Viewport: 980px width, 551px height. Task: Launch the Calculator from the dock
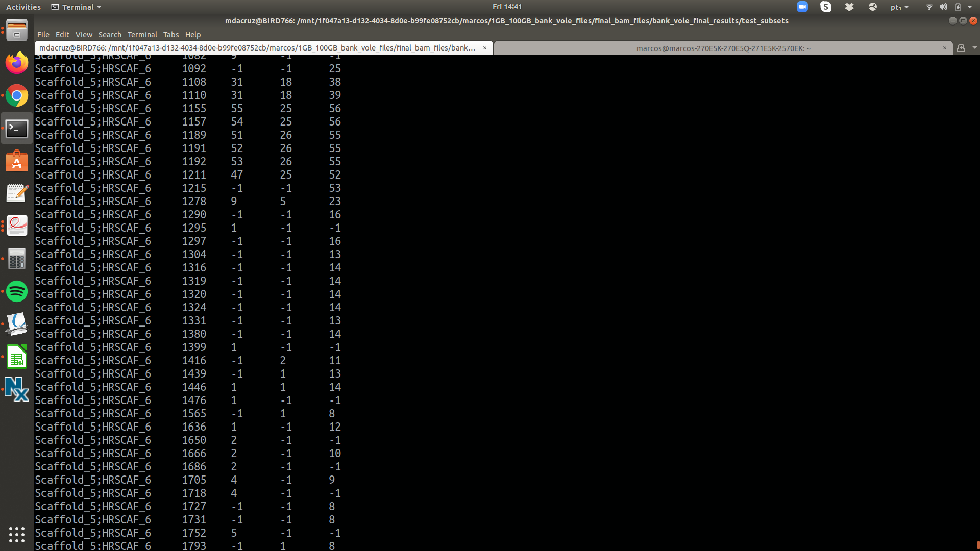[17, 259]
